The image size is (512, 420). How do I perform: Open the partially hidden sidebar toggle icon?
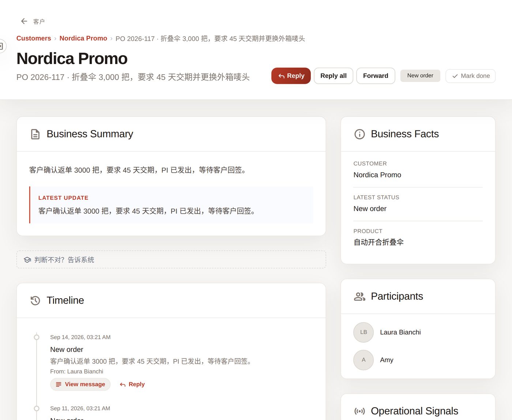tap(1, 46)
